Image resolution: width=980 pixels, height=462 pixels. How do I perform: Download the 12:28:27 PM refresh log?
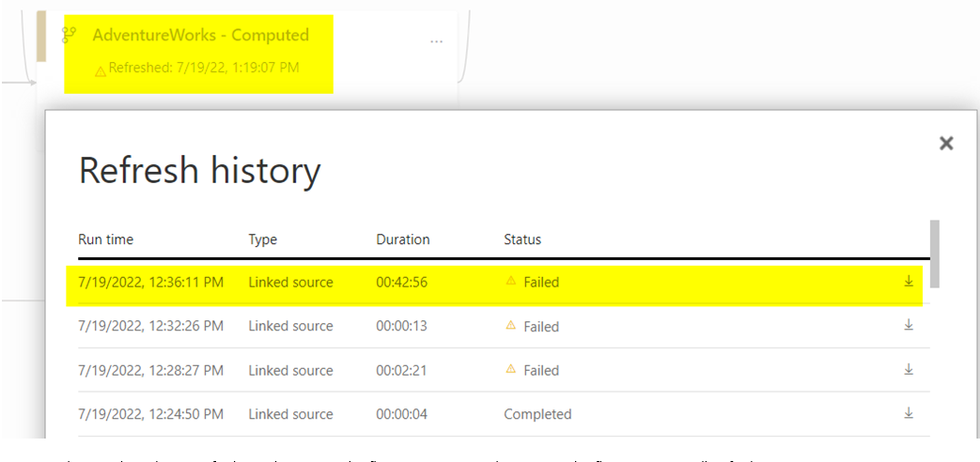(909, 369)
